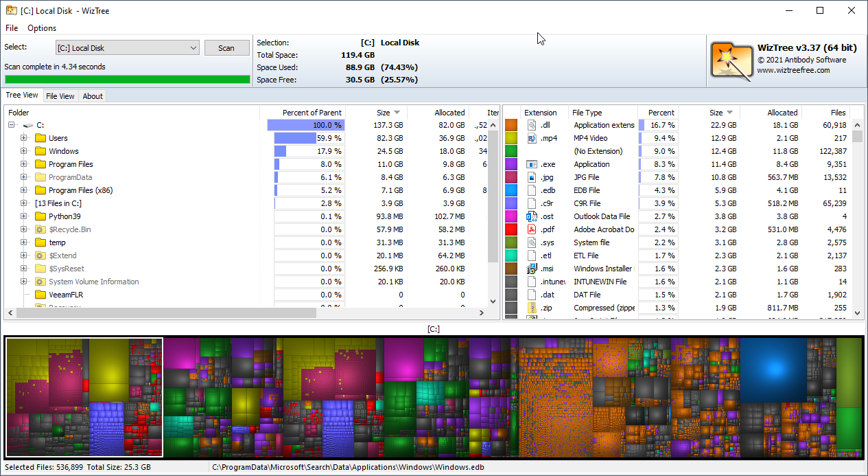Collapse the C: root tree node
The image size is (868, 476).
click(x=12, y=125)
